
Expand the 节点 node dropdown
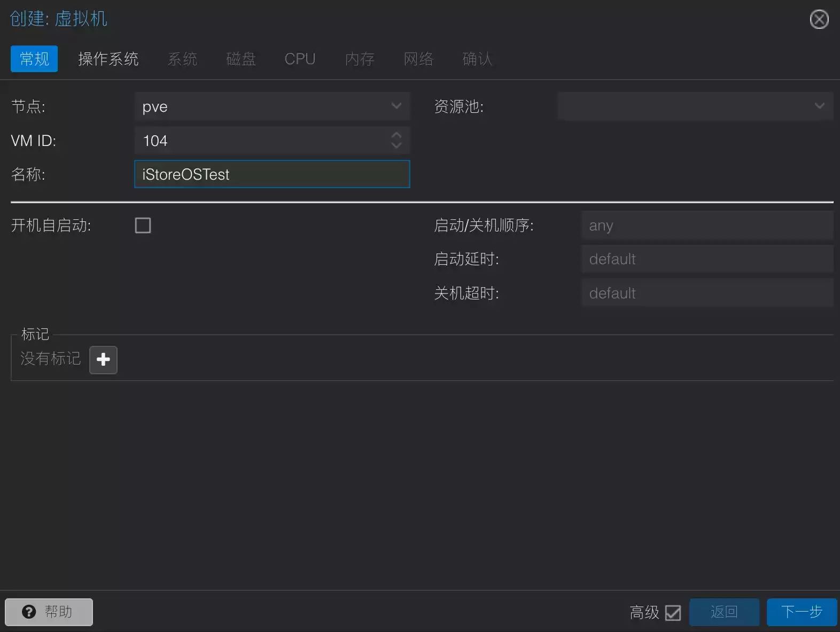pyautogui.click(x=396, y=106)
